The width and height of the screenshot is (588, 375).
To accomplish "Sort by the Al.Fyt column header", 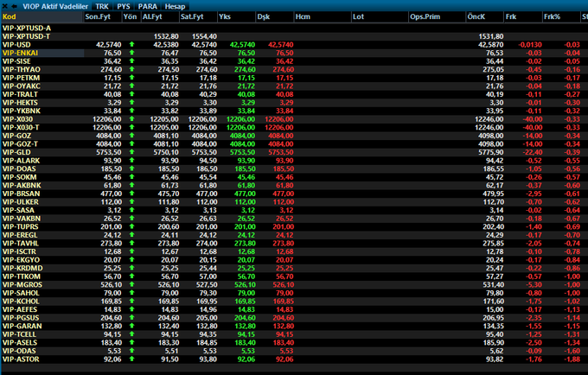I will point(160,17).
